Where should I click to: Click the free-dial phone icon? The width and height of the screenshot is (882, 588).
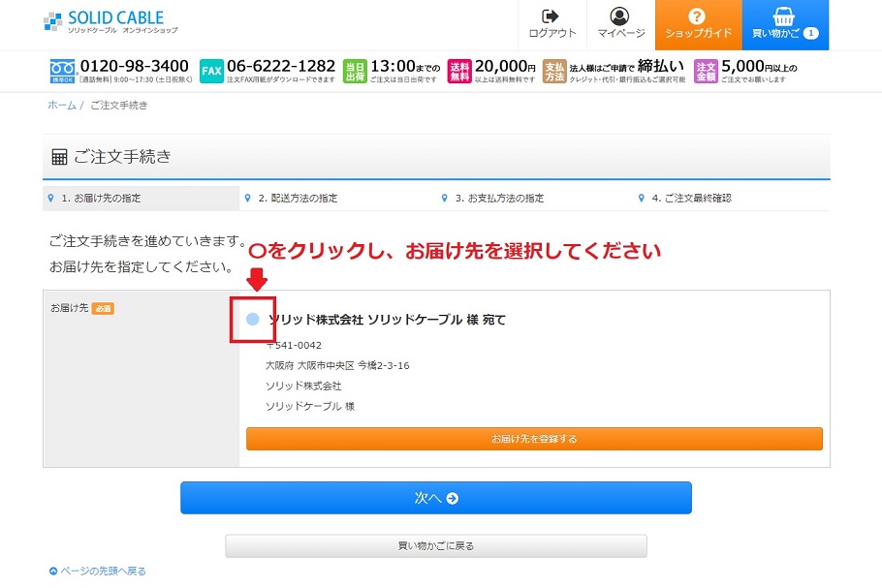[x=62, y=72]
